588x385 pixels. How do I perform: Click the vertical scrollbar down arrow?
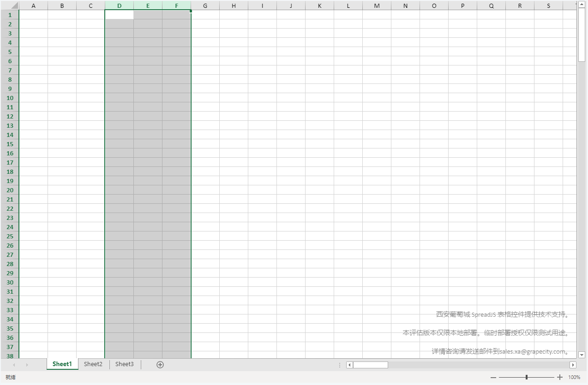(582, 355)
